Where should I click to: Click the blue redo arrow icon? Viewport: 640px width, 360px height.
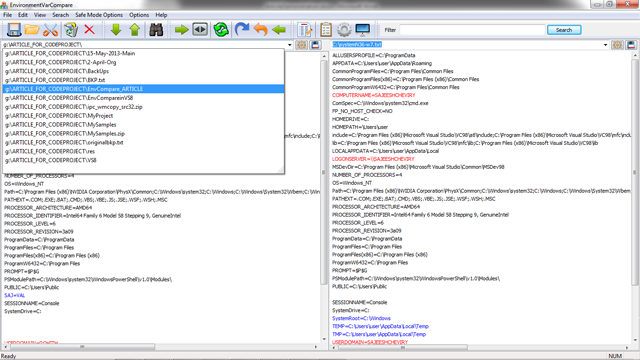point(242,30)
